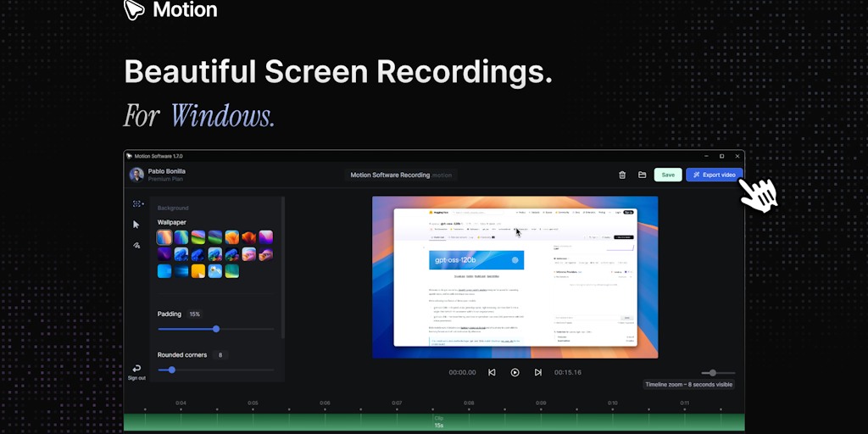This screenshot has height=434, width=868.
Task: Select the light blue Windows 10 wallpaper
Action: (164, 271)
